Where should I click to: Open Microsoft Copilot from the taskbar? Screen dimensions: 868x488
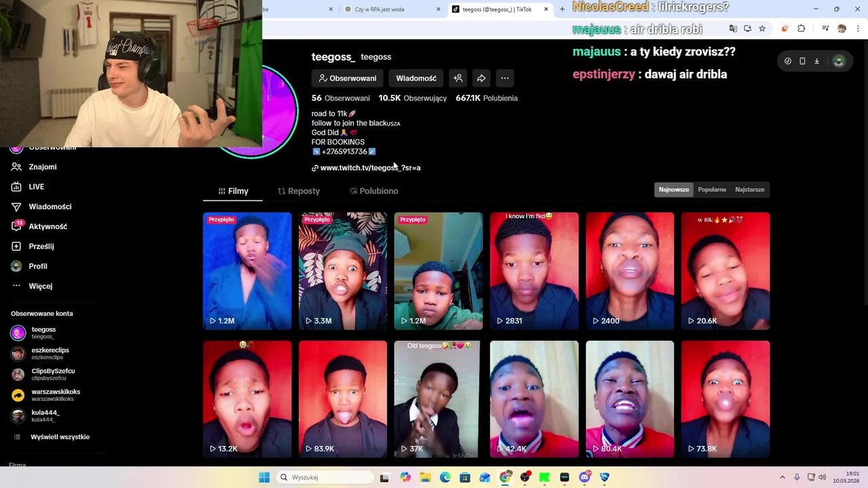click(x=406, y=477)
